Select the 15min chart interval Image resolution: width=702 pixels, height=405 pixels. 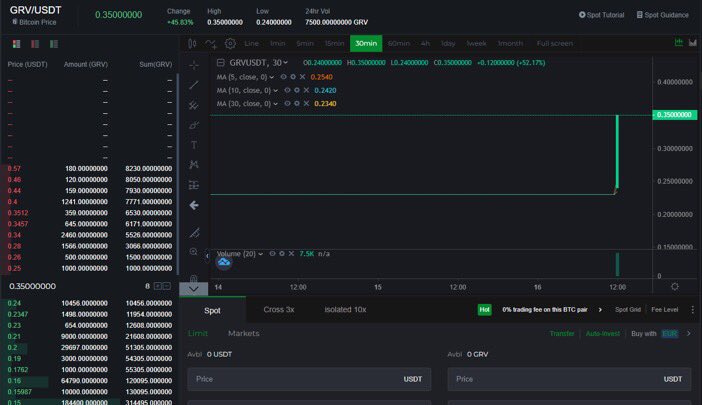334,43
